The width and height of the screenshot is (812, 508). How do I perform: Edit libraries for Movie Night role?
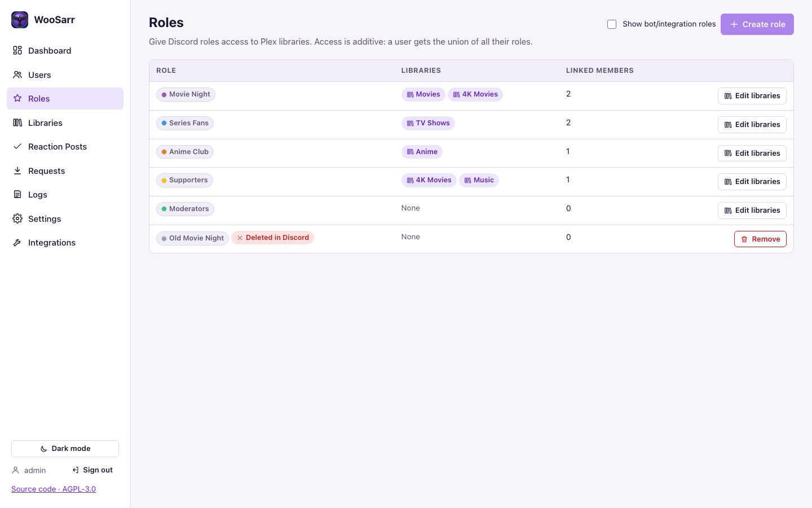tap(752, 96)
